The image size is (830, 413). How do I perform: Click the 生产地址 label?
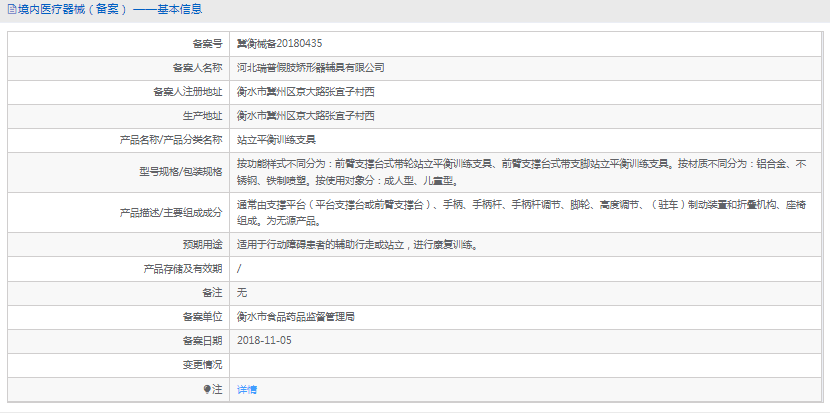pos(203,116)
